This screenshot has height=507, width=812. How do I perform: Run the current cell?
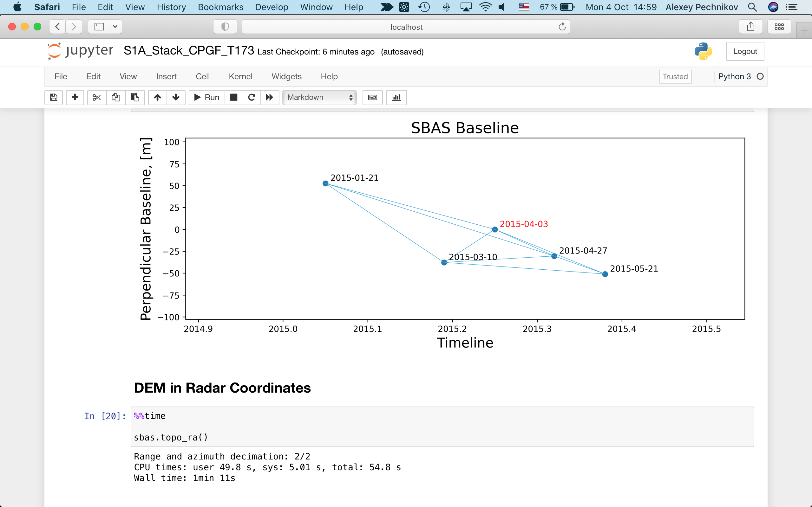(207, 97)
